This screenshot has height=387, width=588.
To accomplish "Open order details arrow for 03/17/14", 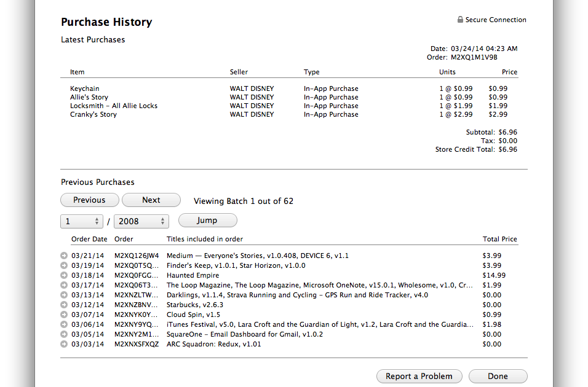I will tap(64, 285).
